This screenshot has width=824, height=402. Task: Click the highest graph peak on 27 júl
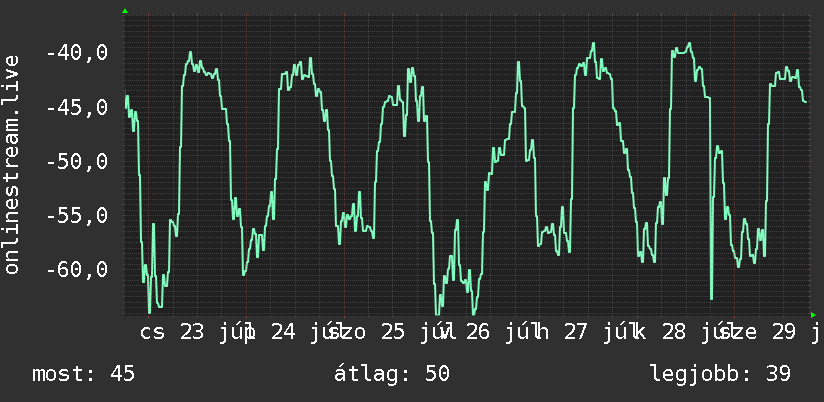(x=593, y=44)
